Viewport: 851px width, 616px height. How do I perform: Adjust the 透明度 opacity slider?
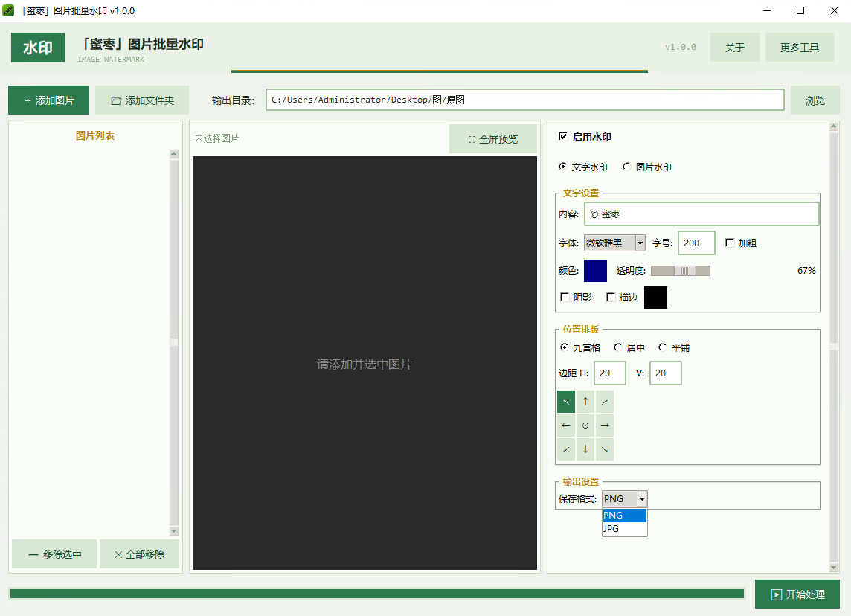tap(681, 271)
